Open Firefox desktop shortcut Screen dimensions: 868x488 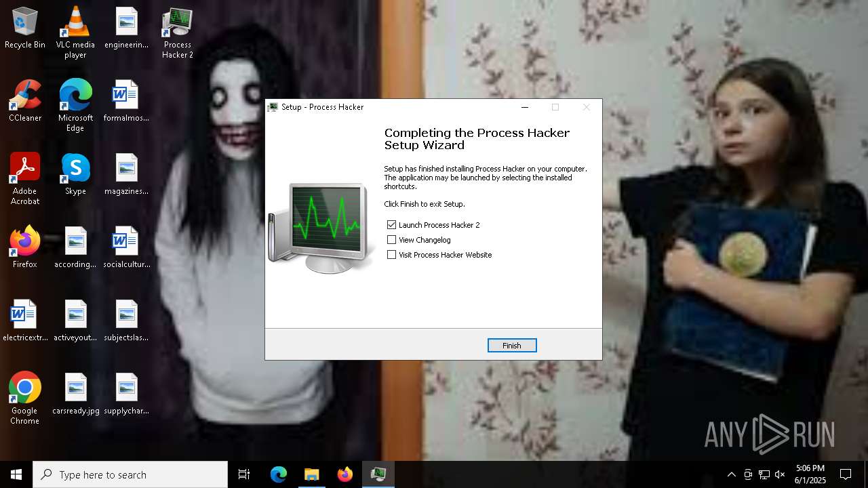[x=25, y=248]
